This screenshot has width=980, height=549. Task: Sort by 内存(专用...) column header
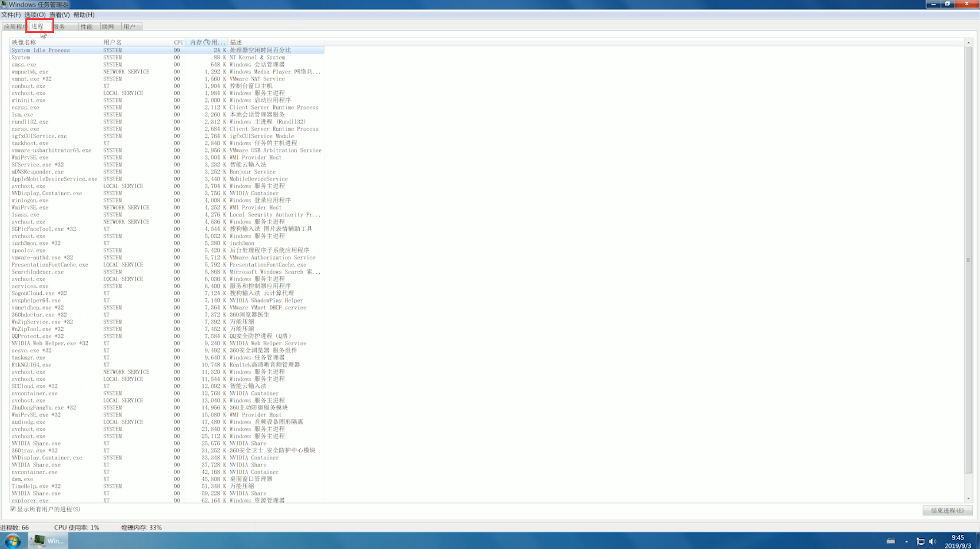(207, 42)
